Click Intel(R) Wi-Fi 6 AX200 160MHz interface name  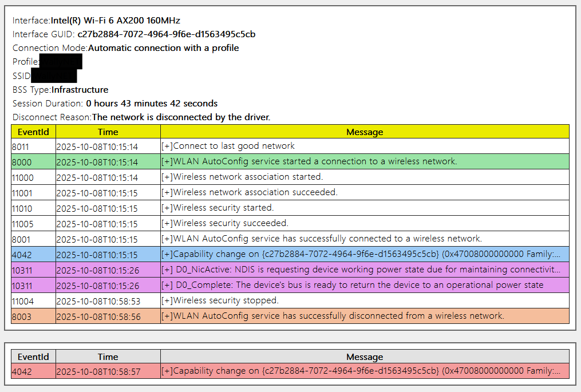[115, 21]
